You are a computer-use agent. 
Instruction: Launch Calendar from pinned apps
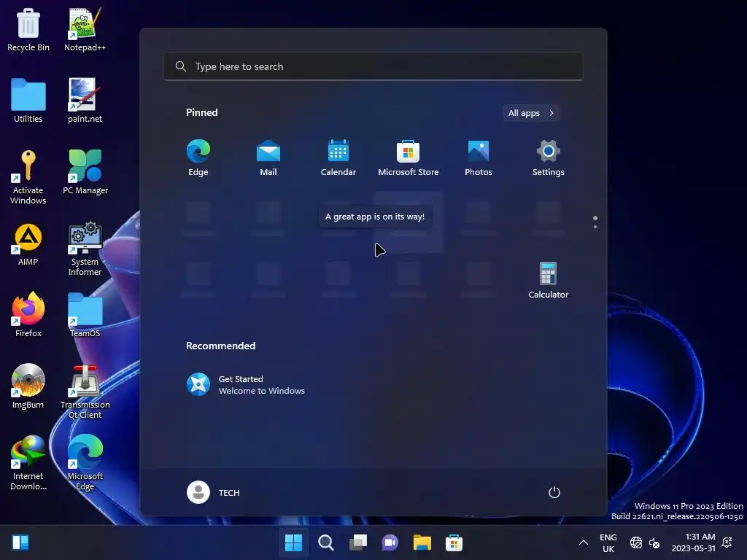click(x=338, y=158)
